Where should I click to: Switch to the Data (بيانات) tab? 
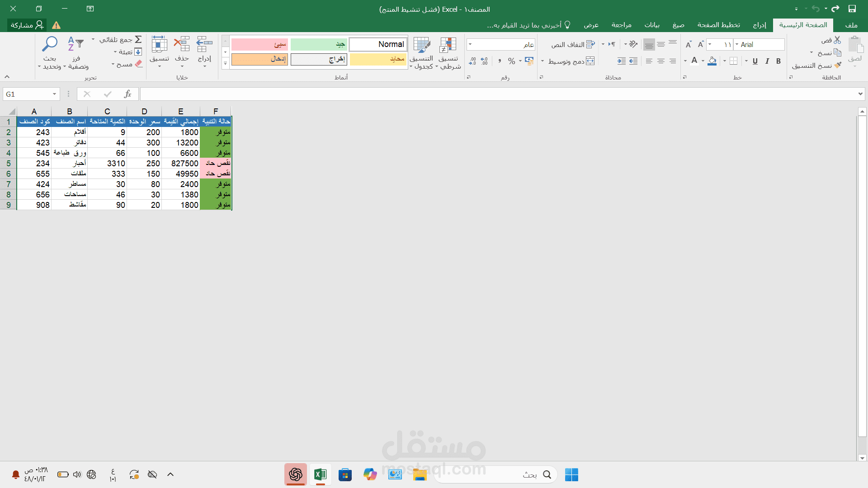652,25
